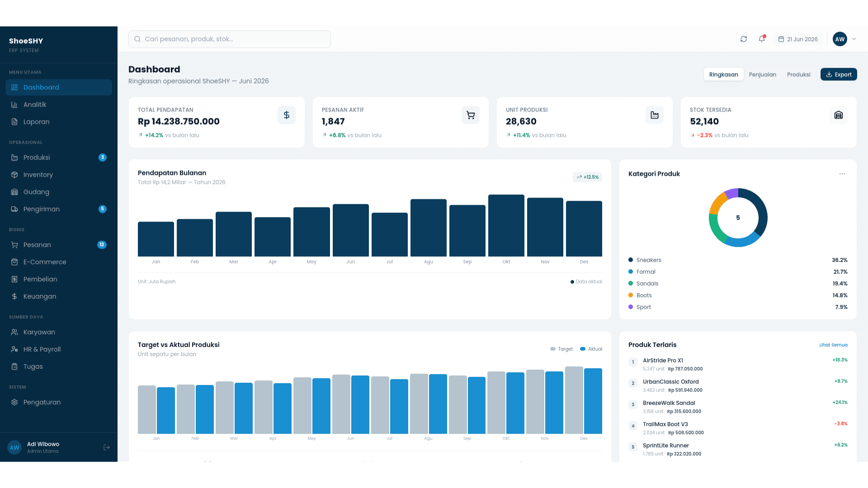Toggle the Target legend in production chart
Viewport: 868px width, 488px height.
[561, 349]
